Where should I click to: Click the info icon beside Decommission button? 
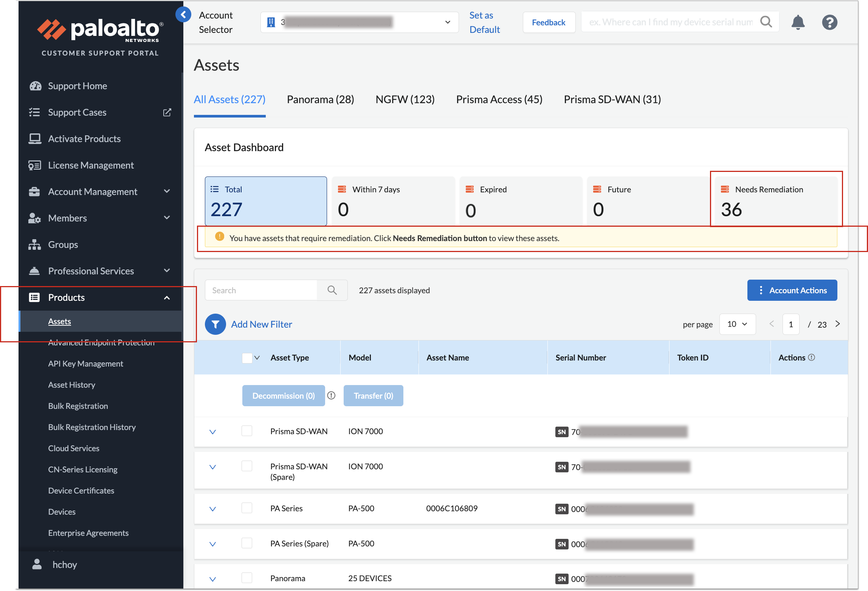(x=331, y=396)
